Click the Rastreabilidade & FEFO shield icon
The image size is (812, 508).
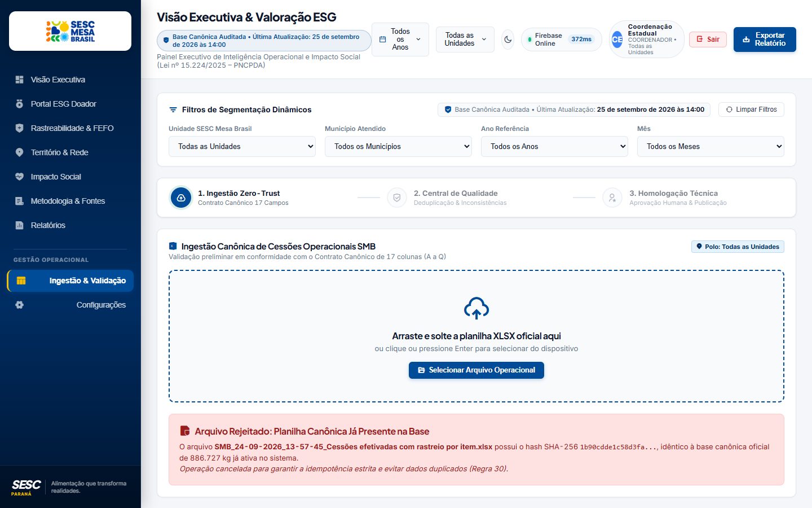pyautogui.click(x=20, y=128)
